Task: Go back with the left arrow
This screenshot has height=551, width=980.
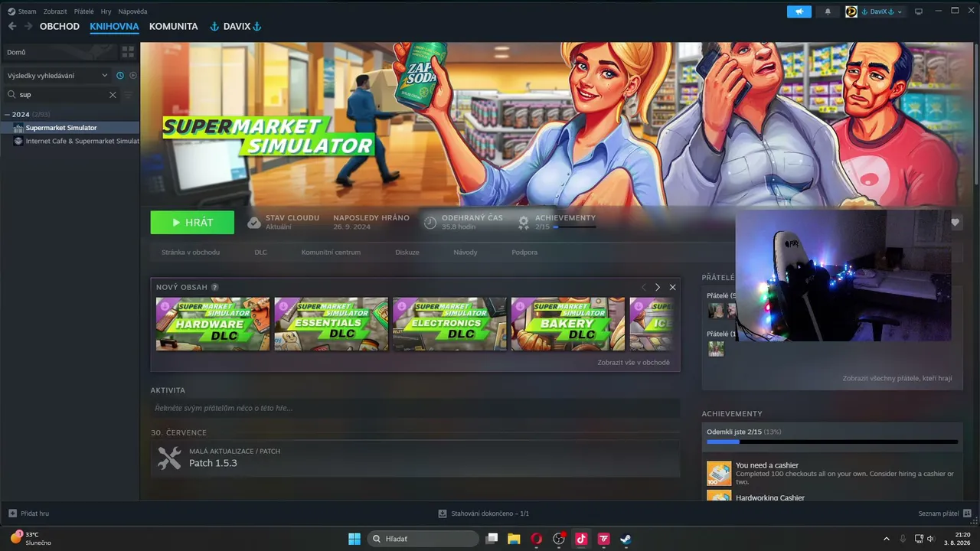Action: (12, 26)
